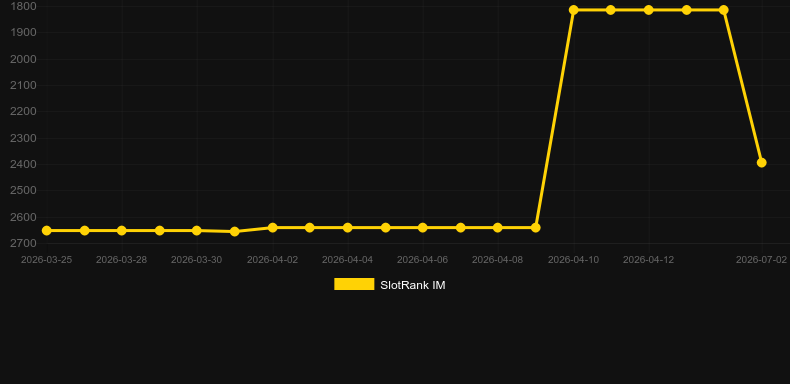Click the 2026-04-08 x-axis label

498,260
